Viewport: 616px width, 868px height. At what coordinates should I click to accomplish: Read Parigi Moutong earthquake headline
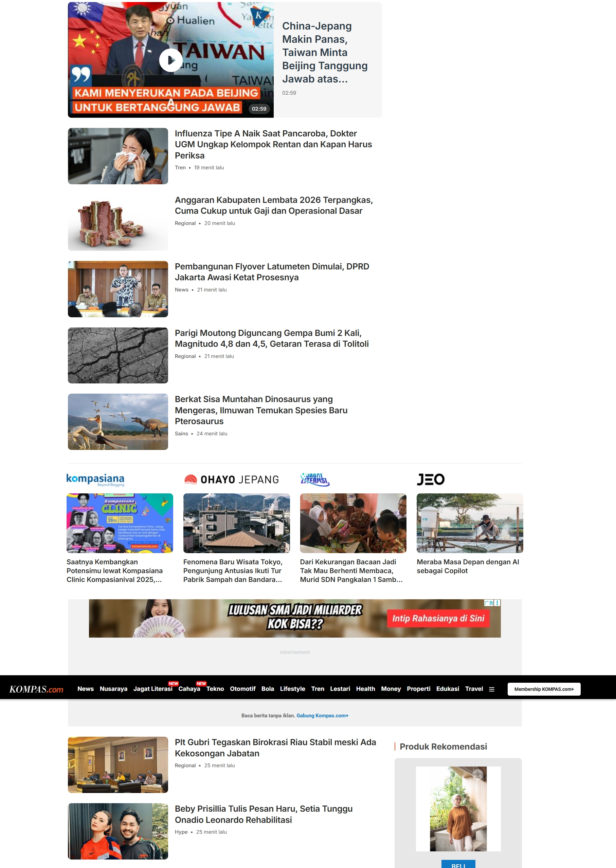pyautogui.click(x=272, y=339)
